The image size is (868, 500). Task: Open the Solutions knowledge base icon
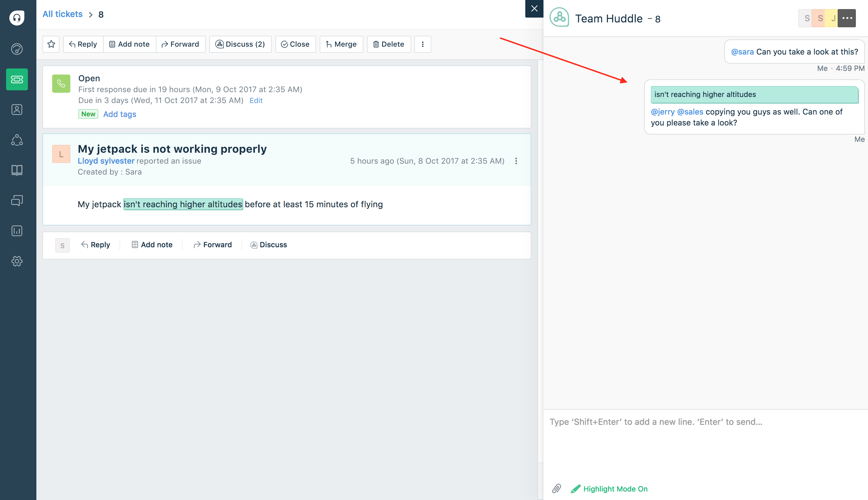17,170
